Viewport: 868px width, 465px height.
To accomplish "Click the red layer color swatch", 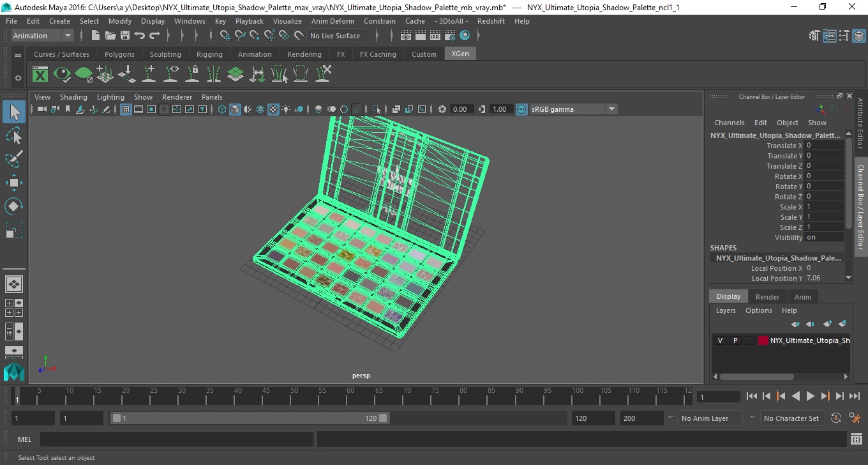I will point(763,340).
